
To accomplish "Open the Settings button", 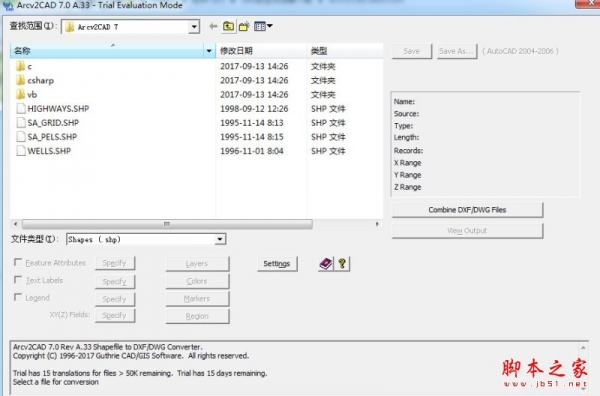I will click(277, 264).
